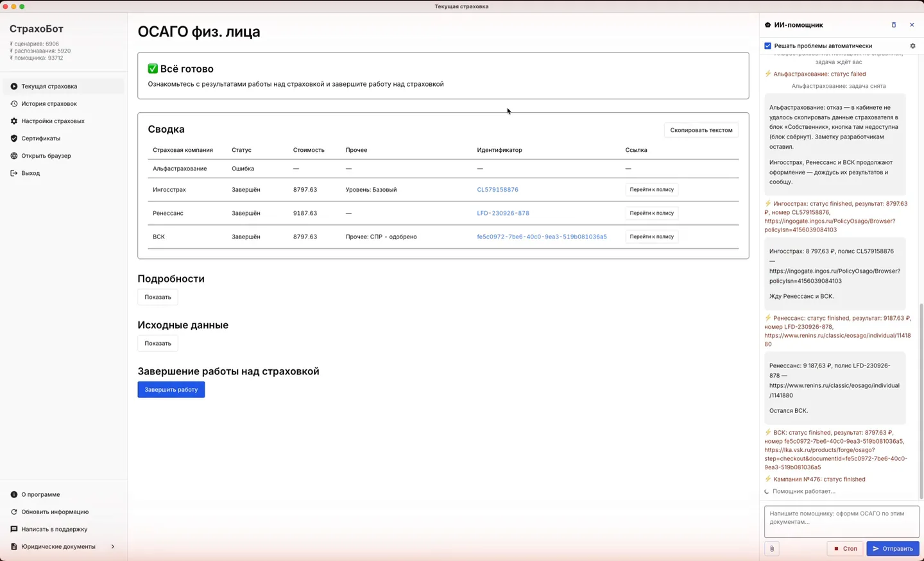Image resolution: width=924 pixels, height=561 pixels.
Task: Click the document icon beside Юридические документы
Action: click(14, 547)
